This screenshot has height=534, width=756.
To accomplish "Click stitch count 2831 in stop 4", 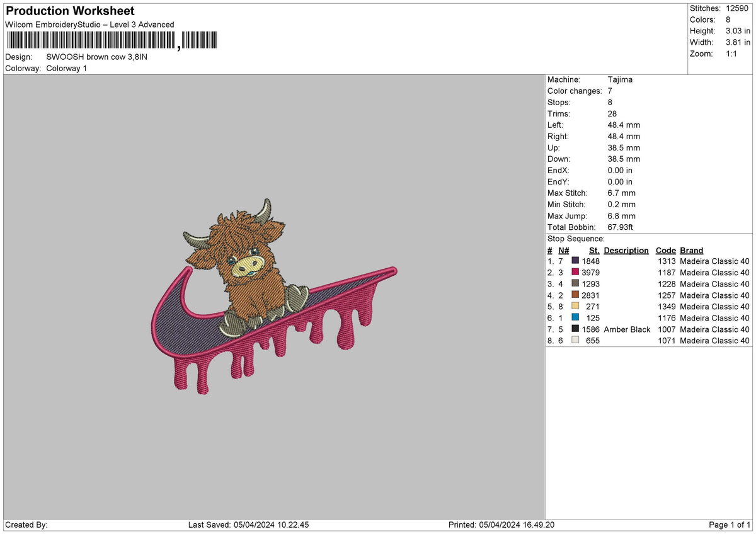I will click(x=591, y=295).
